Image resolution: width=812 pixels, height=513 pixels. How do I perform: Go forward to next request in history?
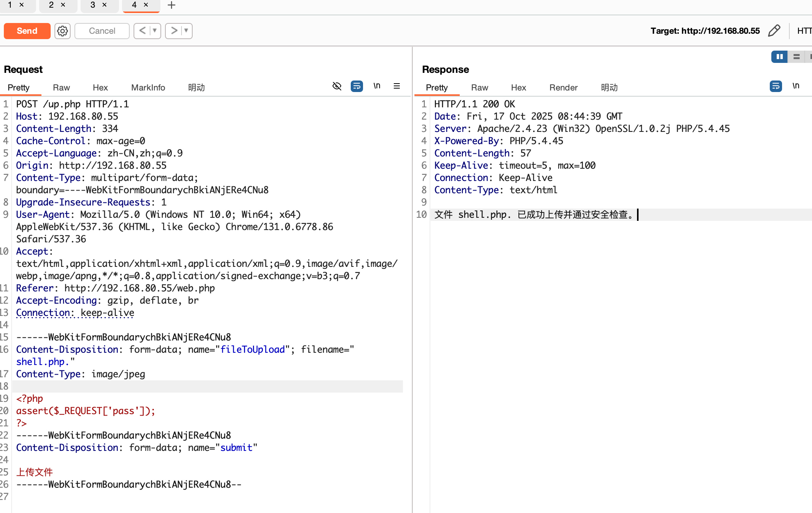click(x=174, y=31)
